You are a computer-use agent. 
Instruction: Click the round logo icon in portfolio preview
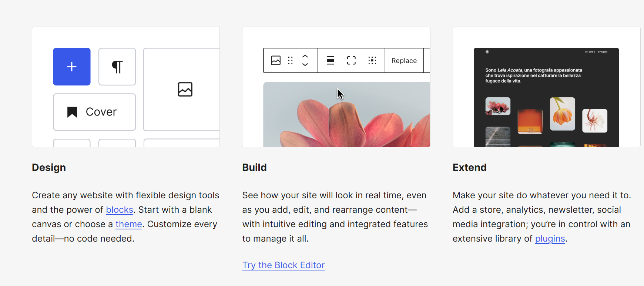click(487, 52)
